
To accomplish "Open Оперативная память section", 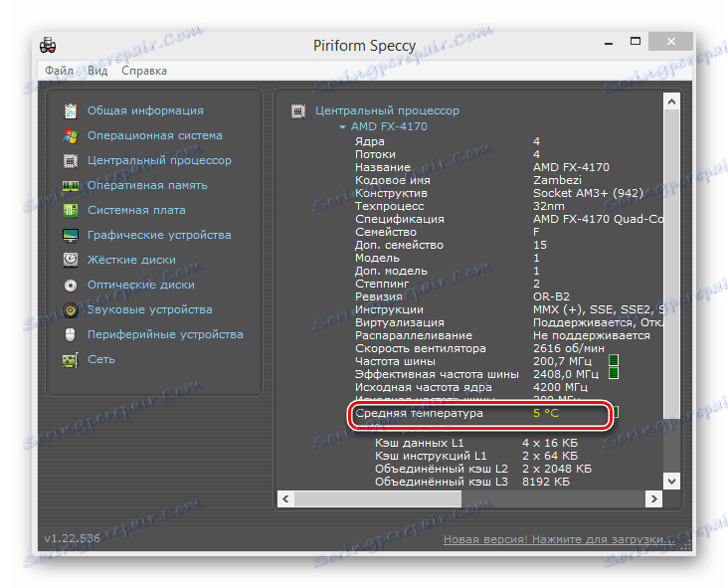I will click(147, 186).
